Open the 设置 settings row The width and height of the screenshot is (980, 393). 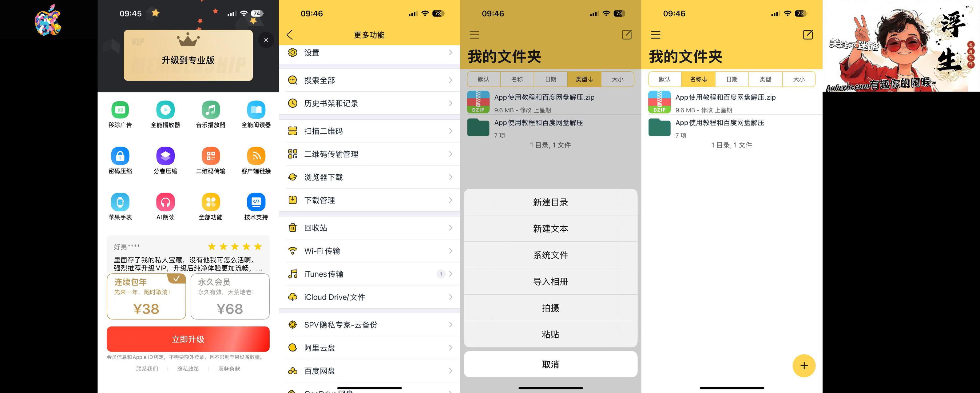tap(369, 53)
